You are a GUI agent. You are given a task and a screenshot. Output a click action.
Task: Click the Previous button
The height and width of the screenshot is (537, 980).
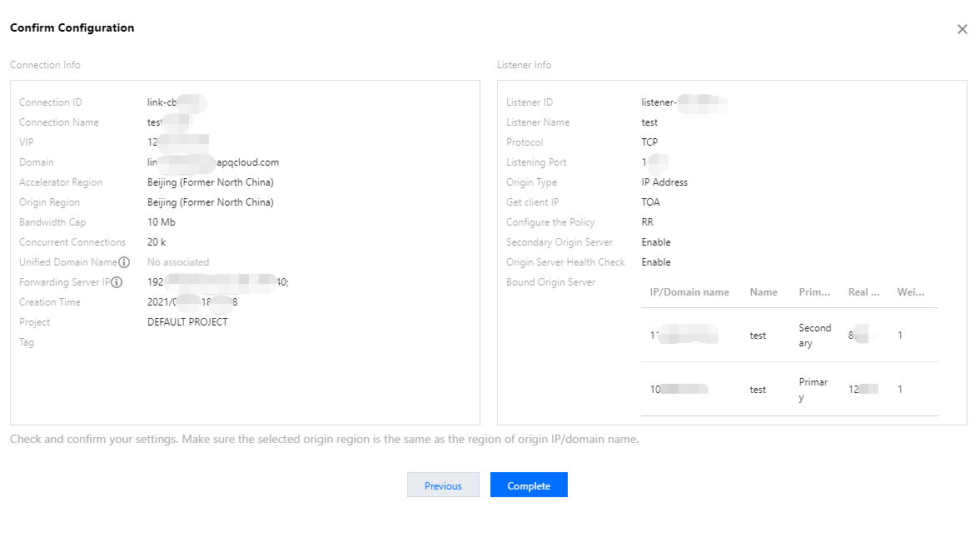[x=443, y=485]
